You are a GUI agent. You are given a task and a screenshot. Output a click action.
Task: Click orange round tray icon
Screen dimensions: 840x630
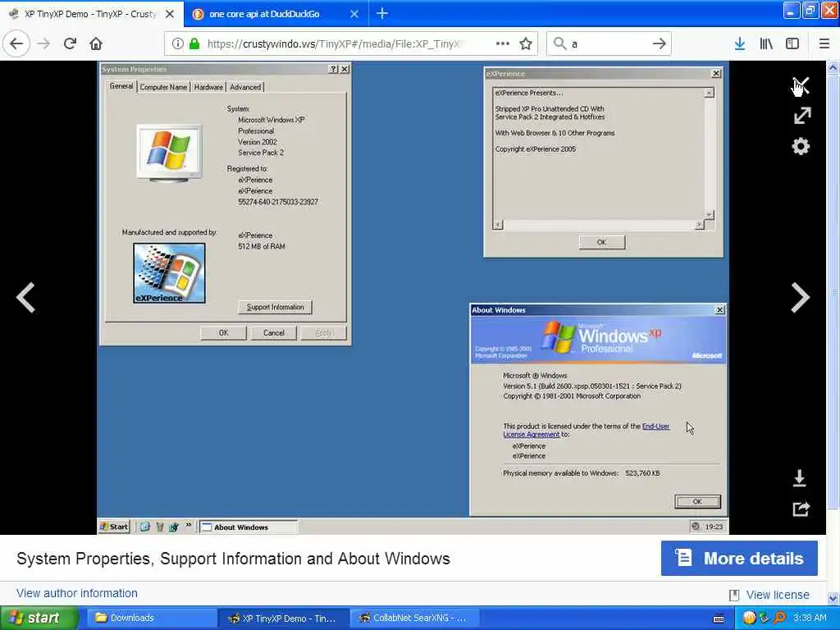click(x=750, y=618)
